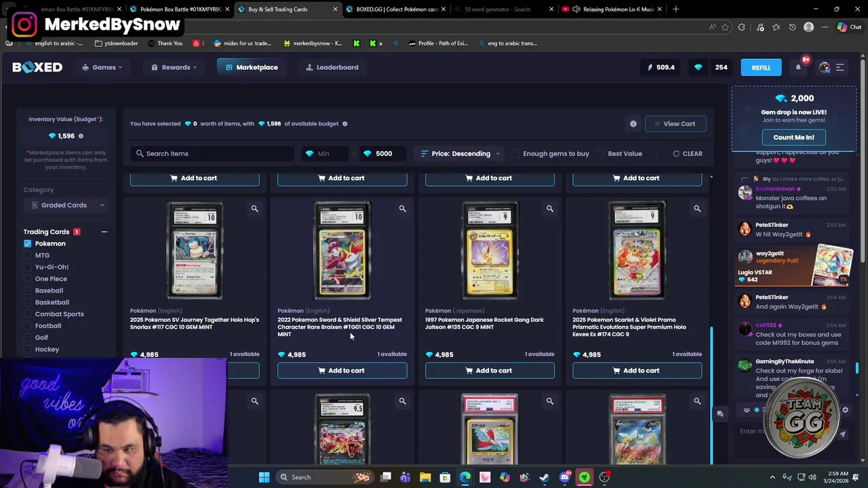Add the Eevee Ex CGC 9 card to cart
This screenshot has height=488, width=868.
(637, 371)
